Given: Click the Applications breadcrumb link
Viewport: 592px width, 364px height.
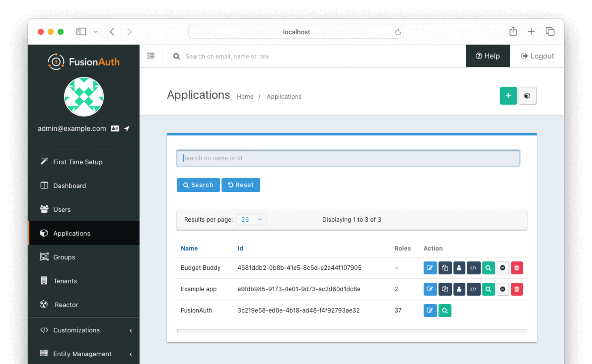Looking at the screenshot, I should click(x=284, y=96).
